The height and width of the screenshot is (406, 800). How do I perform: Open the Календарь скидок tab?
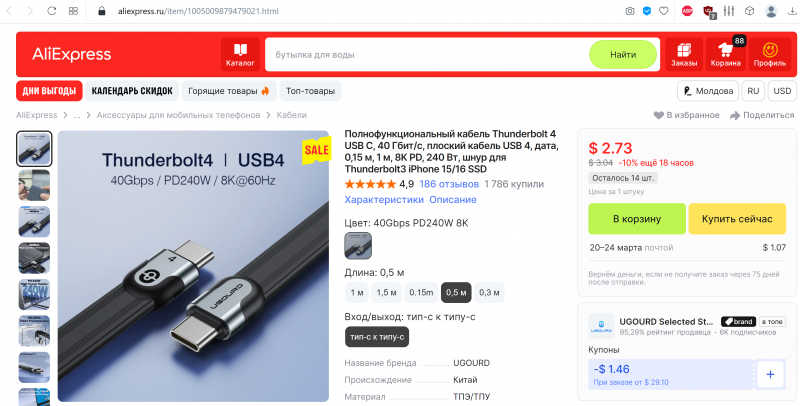132,91
